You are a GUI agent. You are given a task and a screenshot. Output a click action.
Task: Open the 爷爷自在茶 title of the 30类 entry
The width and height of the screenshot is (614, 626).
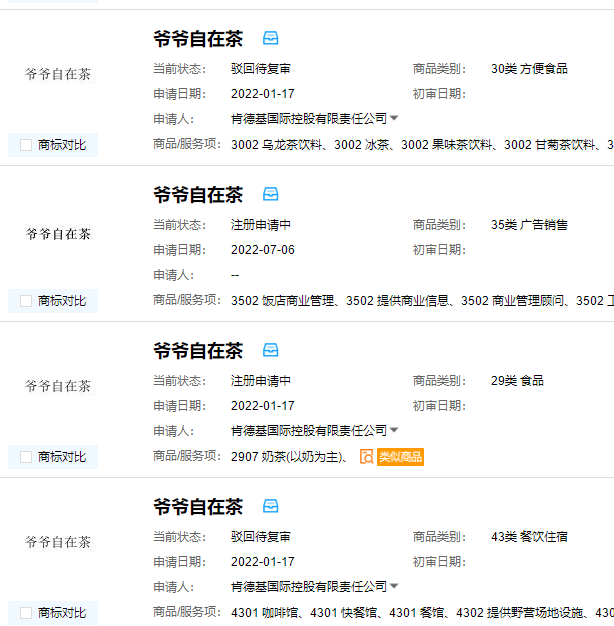point(198,39)
